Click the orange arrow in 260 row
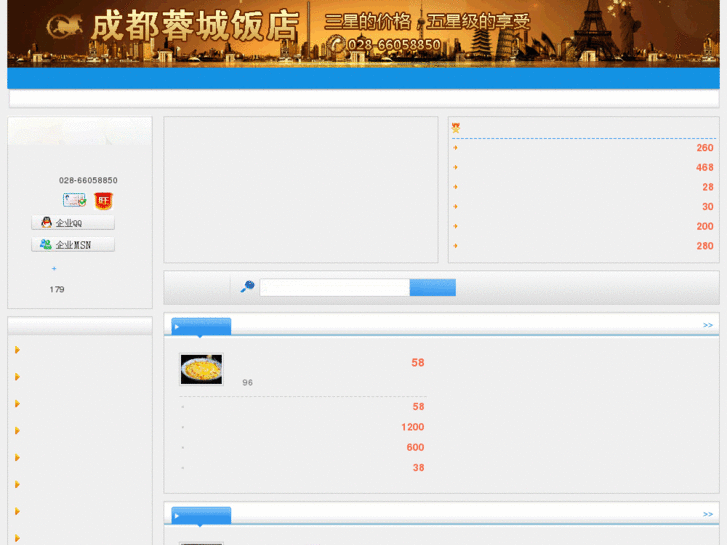This screenshot has width=727, height=545. [455, 147]
